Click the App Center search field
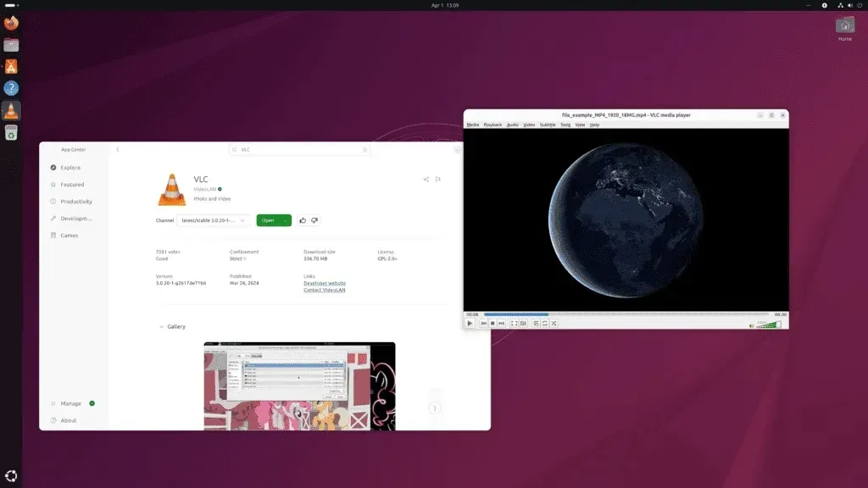This screenshot has width=868, height=488. coord(299,149)
